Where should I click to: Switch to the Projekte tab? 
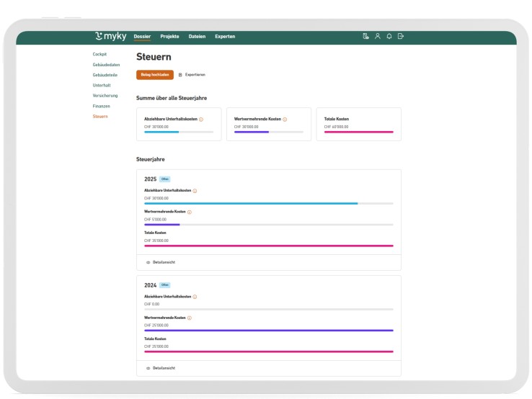pyautogui.click(x=169, y=37)
